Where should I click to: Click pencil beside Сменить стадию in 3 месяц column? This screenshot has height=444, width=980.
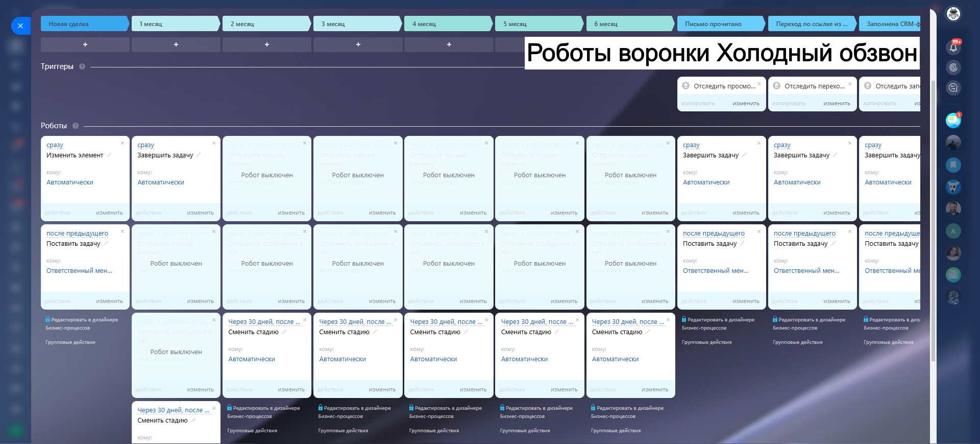click(x=375, y=332)
